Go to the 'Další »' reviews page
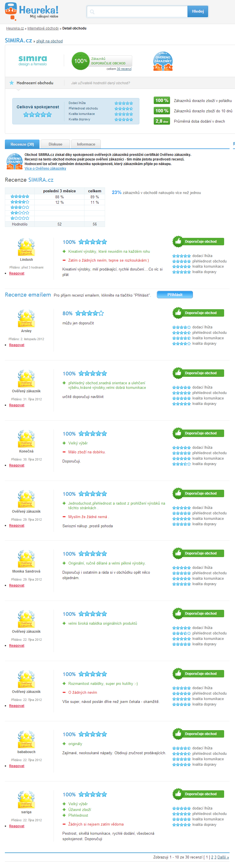The height and width of the screenshot is (868, 235). 223,857
